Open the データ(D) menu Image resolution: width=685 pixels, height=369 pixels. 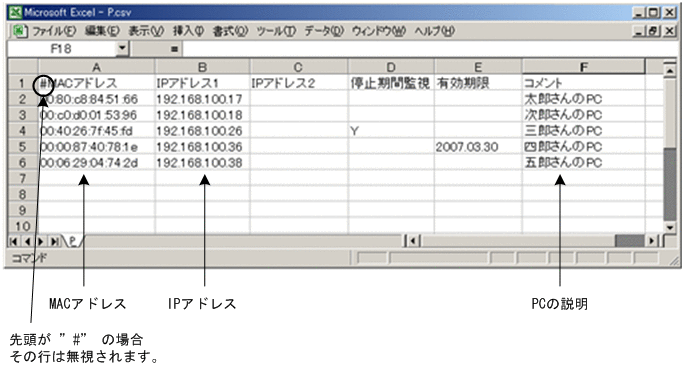[x=324, y=31]
